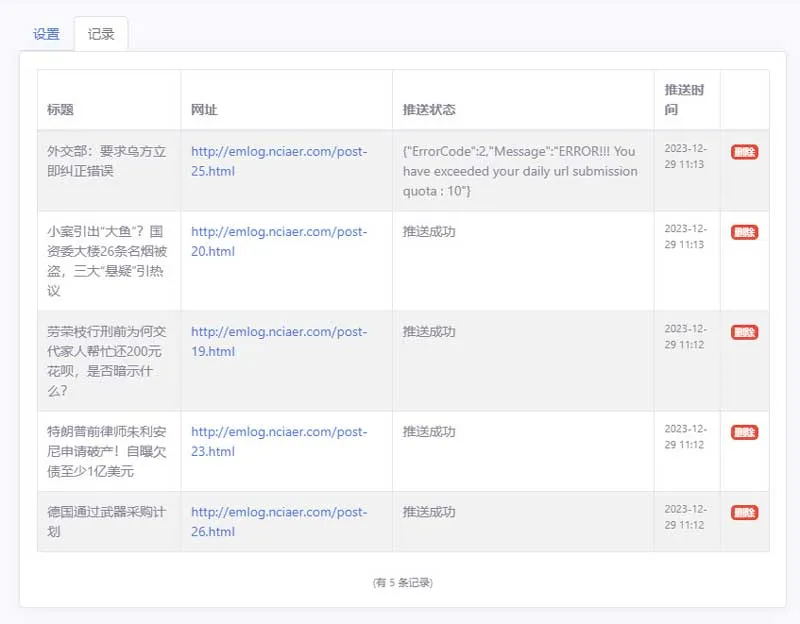Viewport: 800px width, 624px height.
Task: Open the post-25.html link
Action: 279,161
